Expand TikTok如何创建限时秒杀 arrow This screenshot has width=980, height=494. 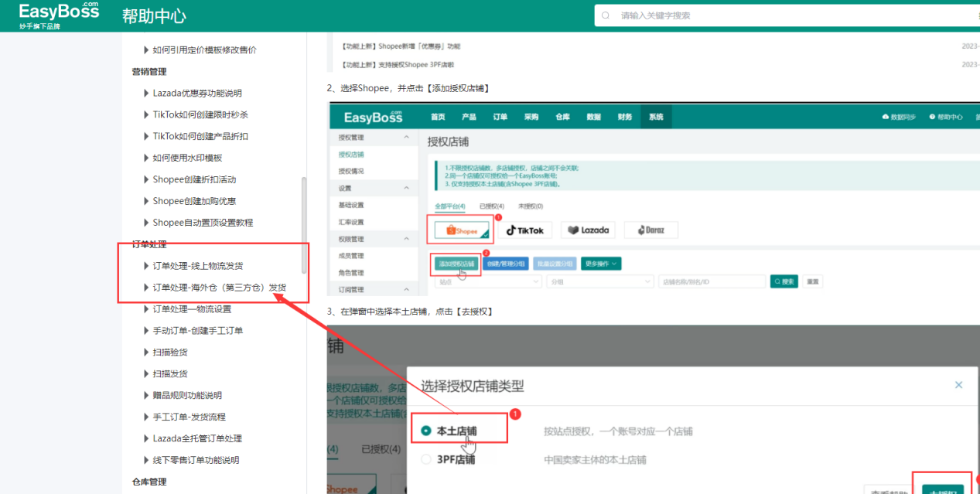[146, 114]
